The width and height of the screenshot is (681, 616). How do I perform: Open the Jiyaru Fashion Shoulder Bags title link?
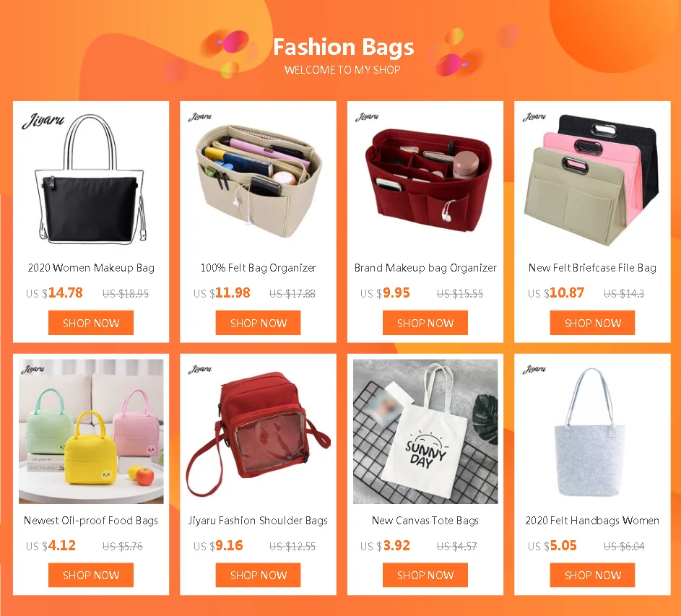[x=258, y=521]
